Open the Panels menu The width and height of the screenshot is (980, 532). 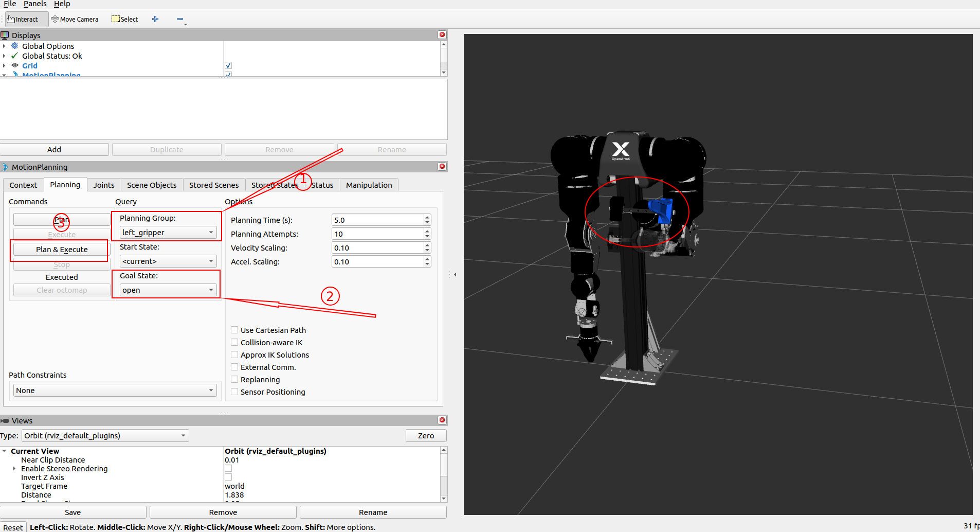35,4
